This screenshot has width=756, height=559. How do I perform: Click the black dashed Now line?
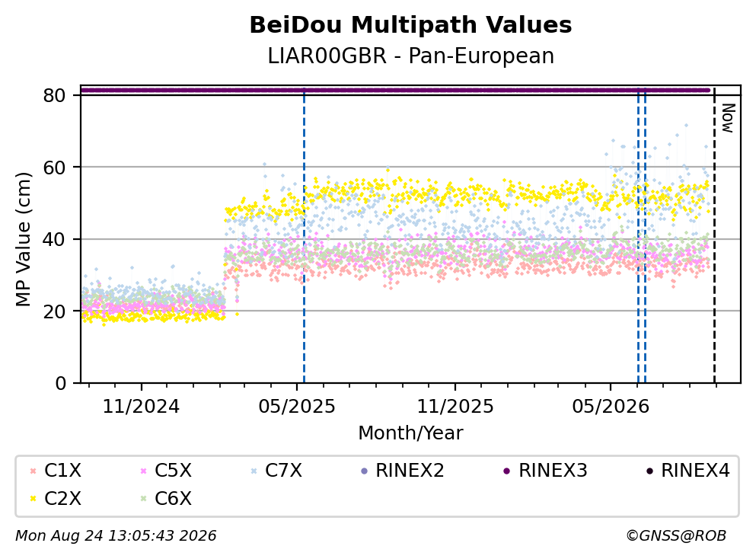coord(714,235)
